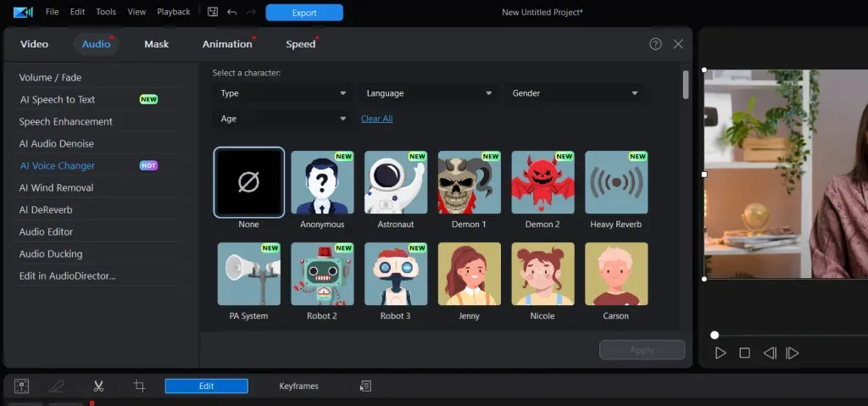Open the Playback menu
This screenshot has width=868, height=406.
173,12
